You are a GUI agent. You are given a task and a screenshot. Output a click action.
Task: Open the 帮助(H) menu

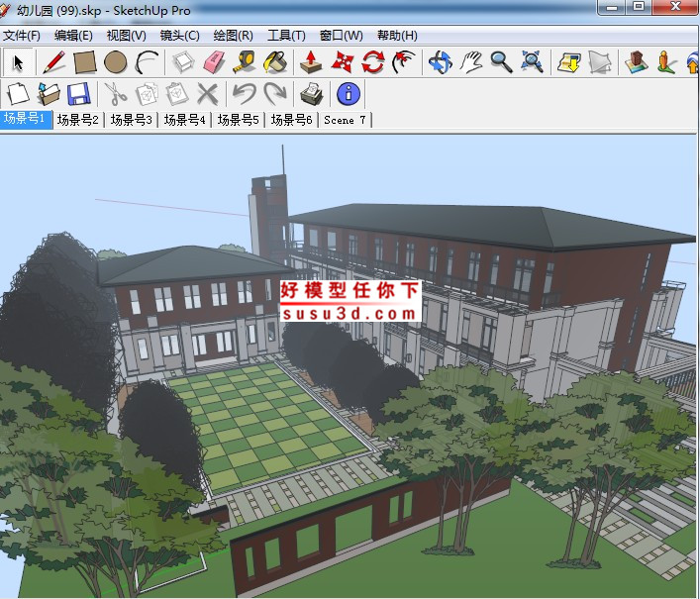pos(397,36)
